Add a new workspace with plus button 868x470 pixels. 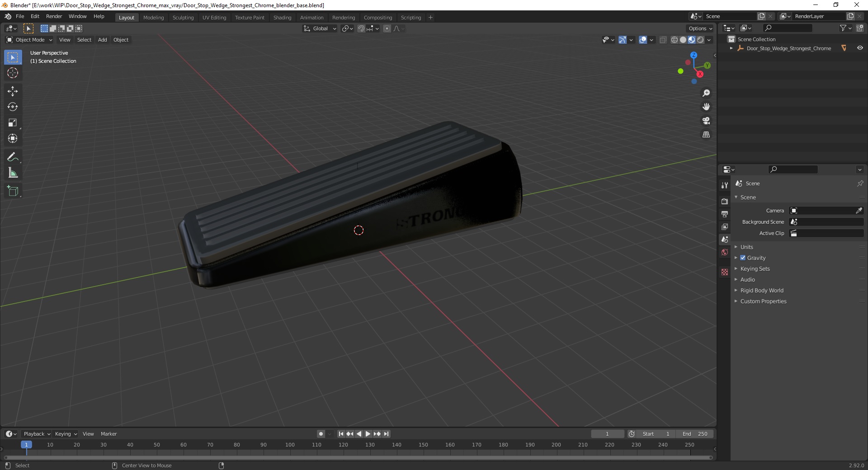click(430, 18)
